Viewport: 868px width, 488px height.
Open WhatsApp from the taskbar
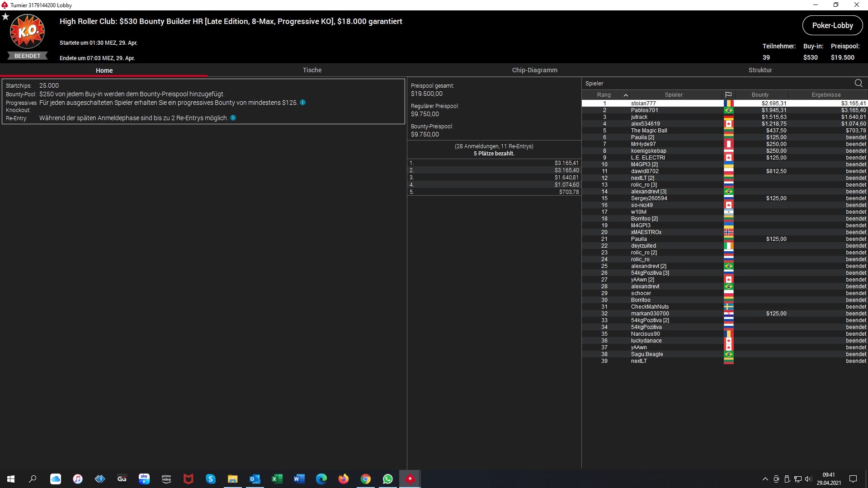coord(388,479)
